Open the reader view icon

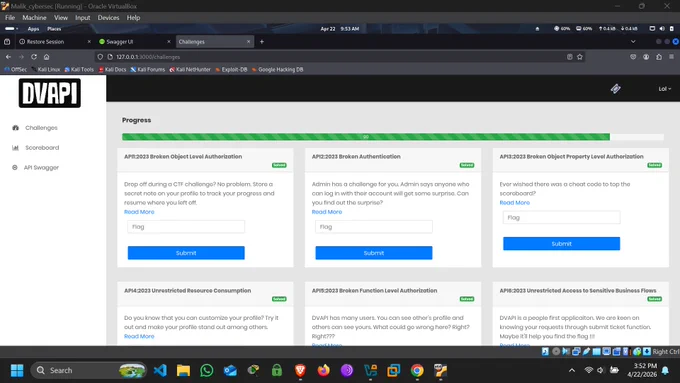569,57
